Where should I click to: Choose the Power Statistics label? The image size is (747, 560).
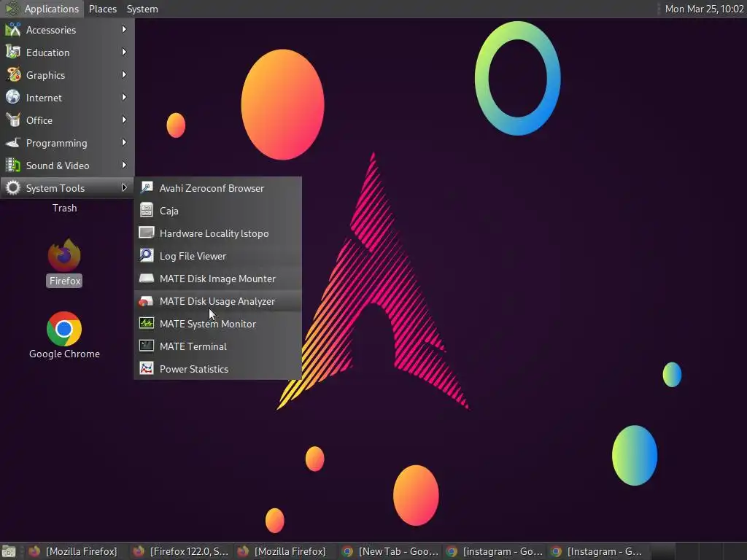tap(194, 369)
